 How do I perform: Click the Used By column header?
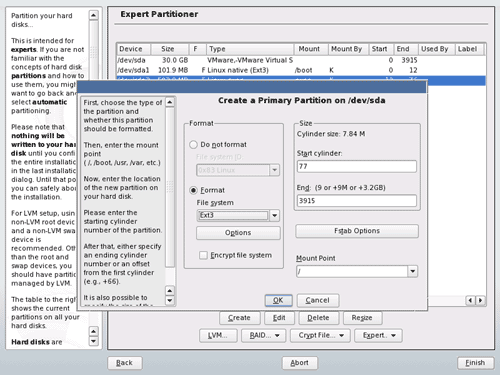[436, 49]
